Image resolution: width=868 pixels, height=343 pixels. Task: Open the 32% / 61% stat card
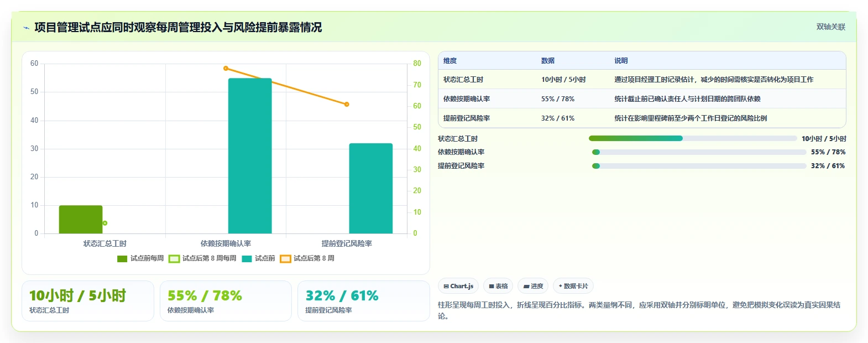tap(363, 301)
